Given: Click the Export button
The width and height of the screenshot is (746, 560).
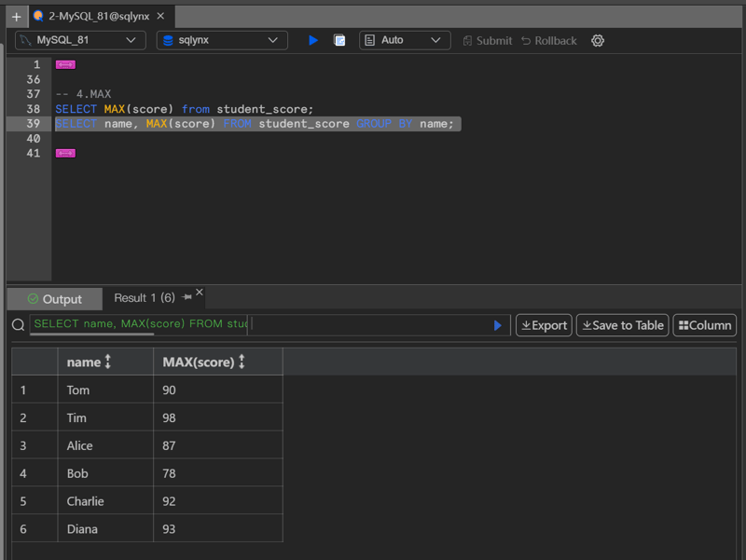Looking at the screenshot, I should (x=544, y=325).
